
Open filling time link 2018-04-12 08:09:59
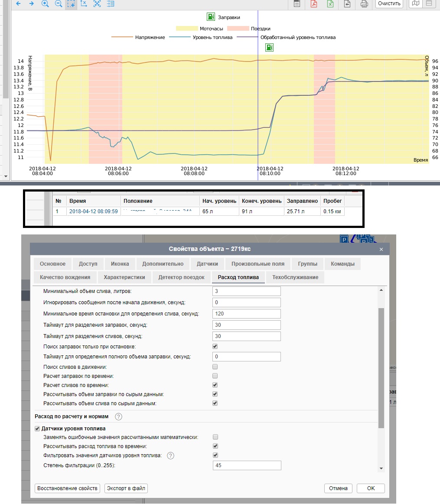pyautogui.click(x=93, y=211)
